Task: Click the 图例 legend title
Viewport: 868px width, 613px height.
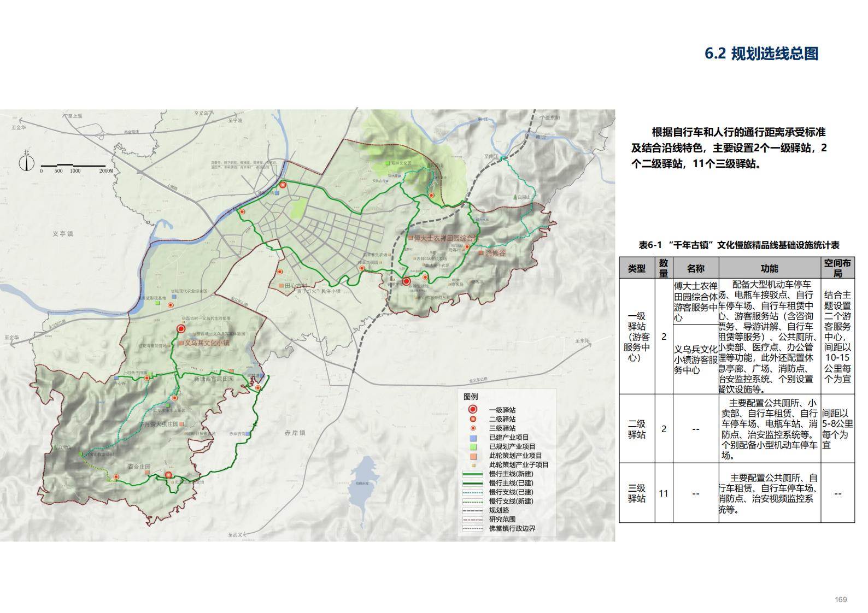Action: click(470, 397)
